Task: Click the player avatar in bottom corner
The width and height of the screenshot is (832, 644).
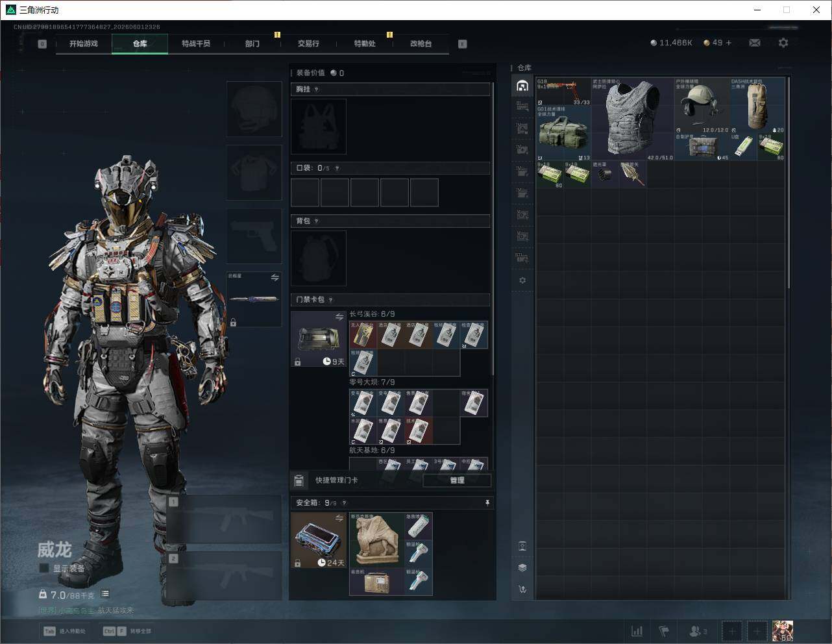Action: [x=782, y=631]
